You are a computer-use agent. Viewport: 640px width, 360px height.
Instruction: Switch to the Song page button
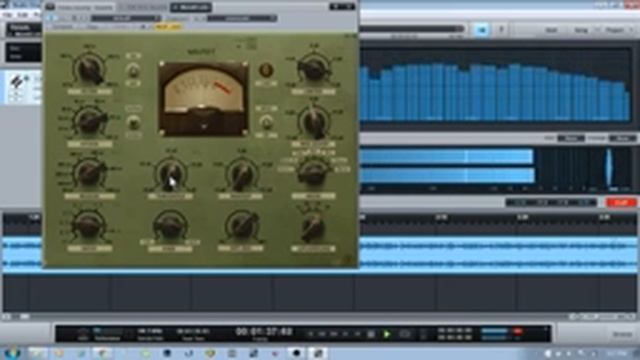581,30
